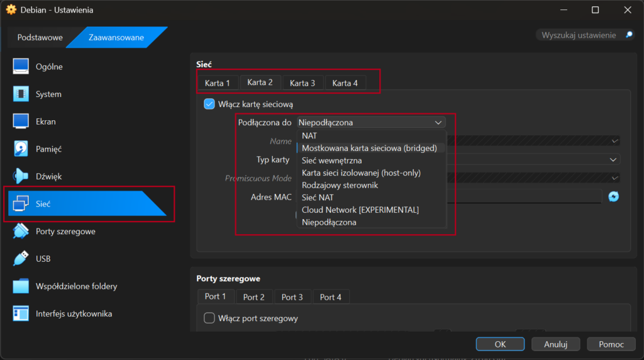Click the Pamięć storage disk icon
The height and width of the screenshot is (360, 644).
(x=21, y=149)
